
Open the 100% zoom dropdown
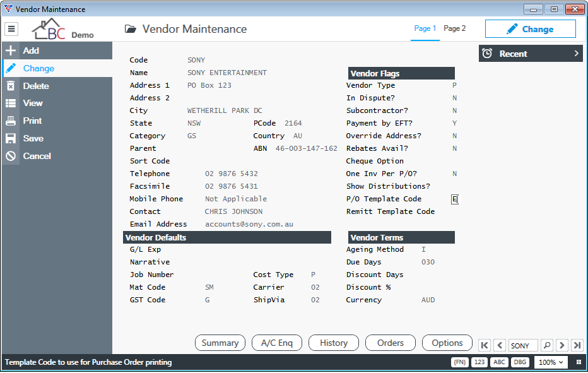(x=551, y=362)
